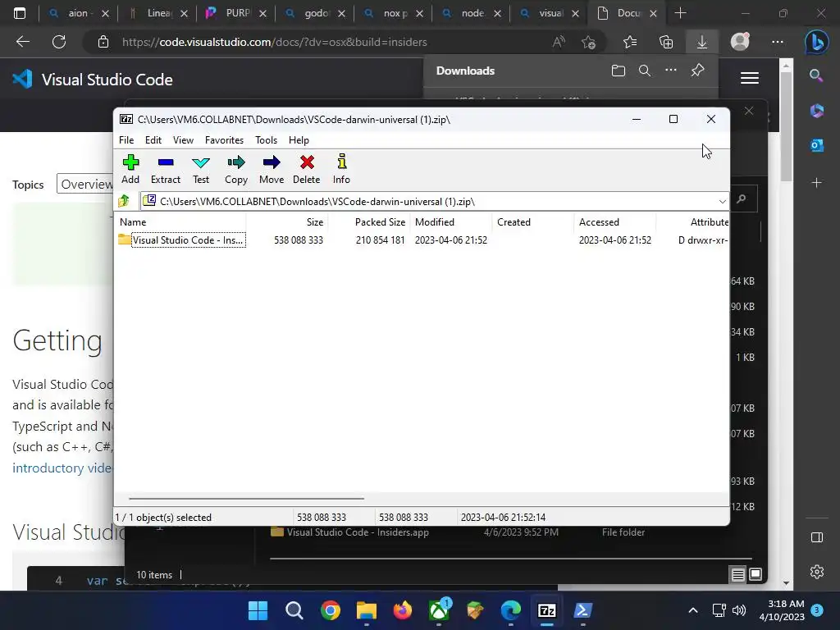Screen dimensions: 840x630
Task: Search downloads in Edge Downloads panel
Action: tap(645, 71)
